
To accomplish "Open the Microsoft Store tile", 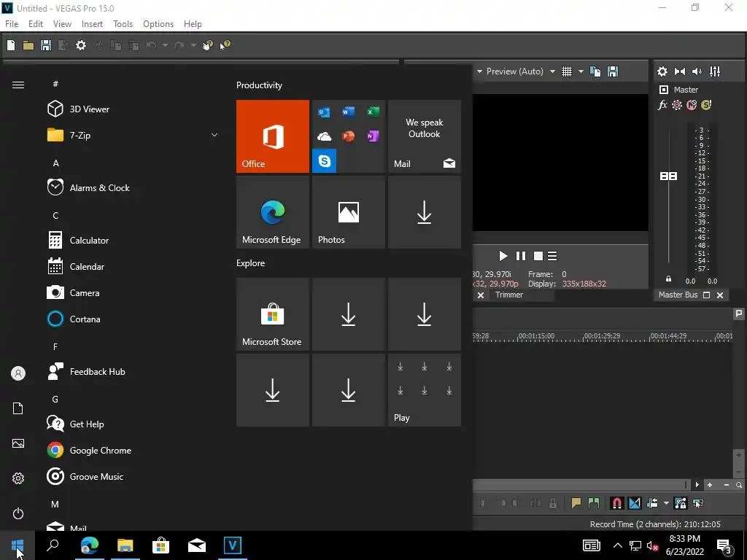I will (x=273, y=314).
